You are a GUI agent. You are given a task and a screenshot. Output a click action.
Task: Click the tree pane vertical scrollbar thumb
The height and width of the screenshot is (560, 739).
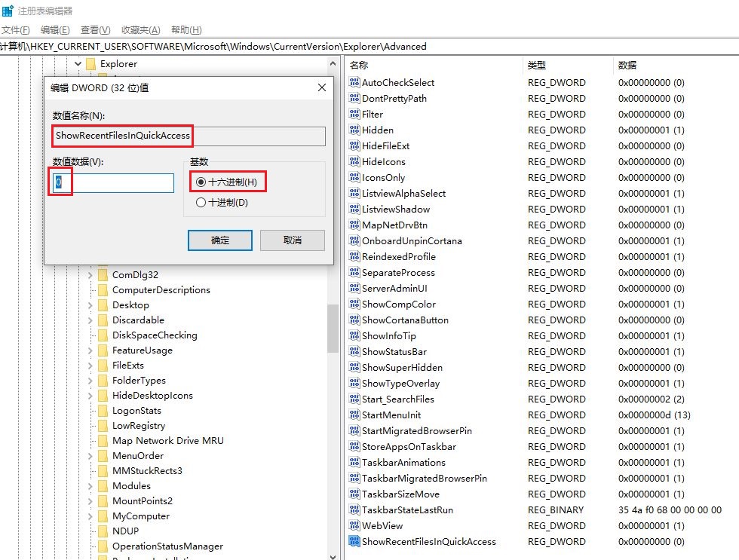click(333, 328)
